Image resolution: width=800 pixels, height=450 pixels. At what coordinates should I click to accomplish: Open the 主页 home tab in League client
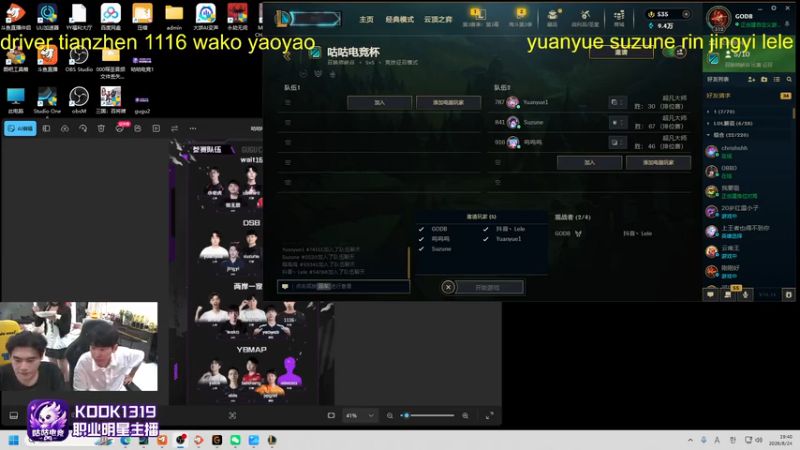366,19
